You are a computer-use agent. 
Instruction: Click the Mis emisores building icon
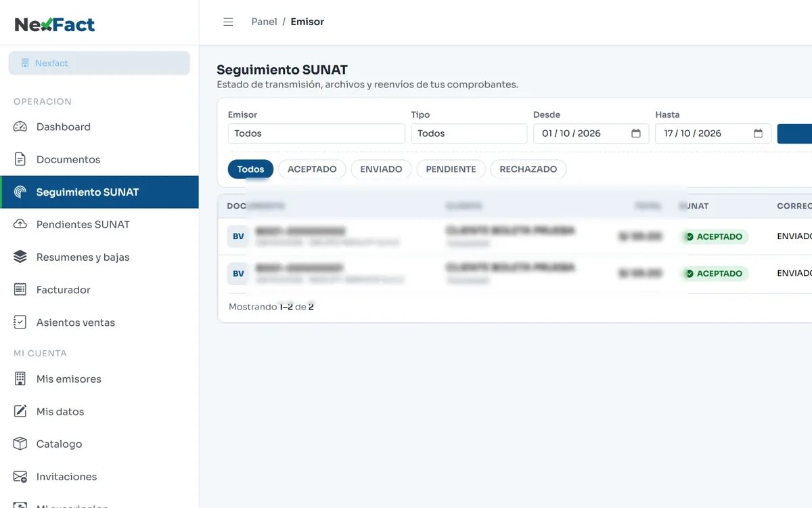(x=20, y=379)
